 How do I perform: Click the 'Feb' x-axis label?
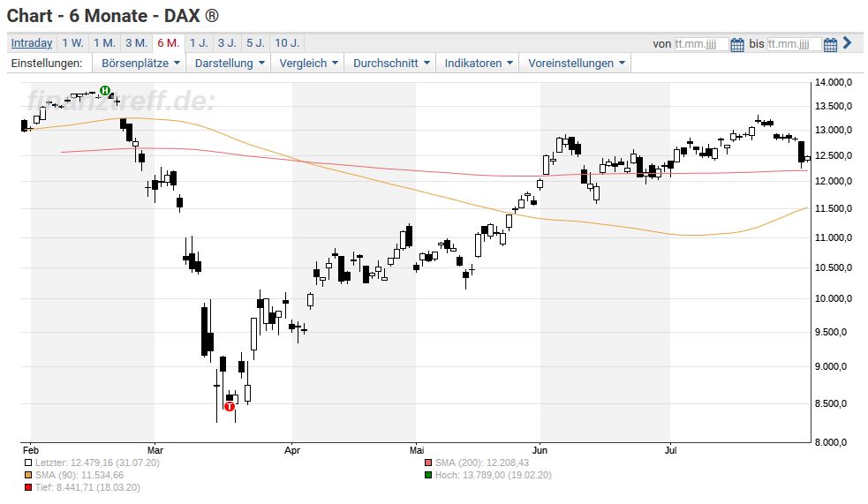pyautogui.click(x=30, y=450)
